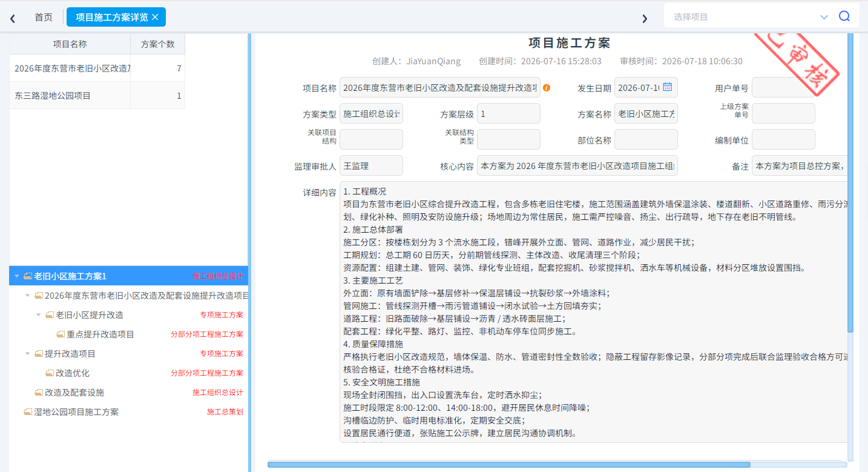Viewport: 868px width, 472px height.
Task: Click the 核心内容 field
Action: (x=577, y=165)
